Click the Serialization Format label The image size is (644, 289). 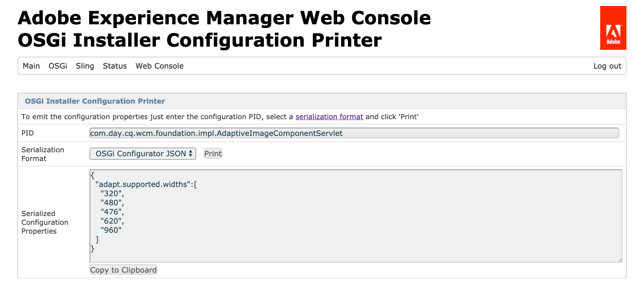(43, 154)
